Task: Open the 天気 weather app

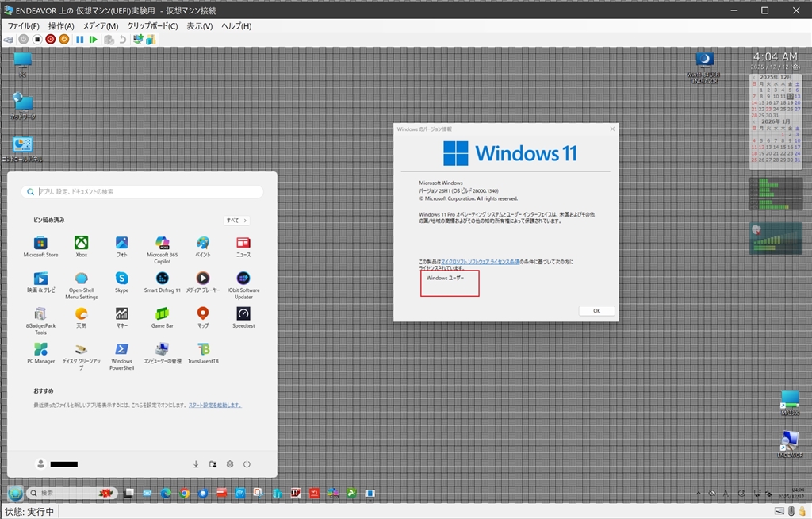Action: pos(82,318)
